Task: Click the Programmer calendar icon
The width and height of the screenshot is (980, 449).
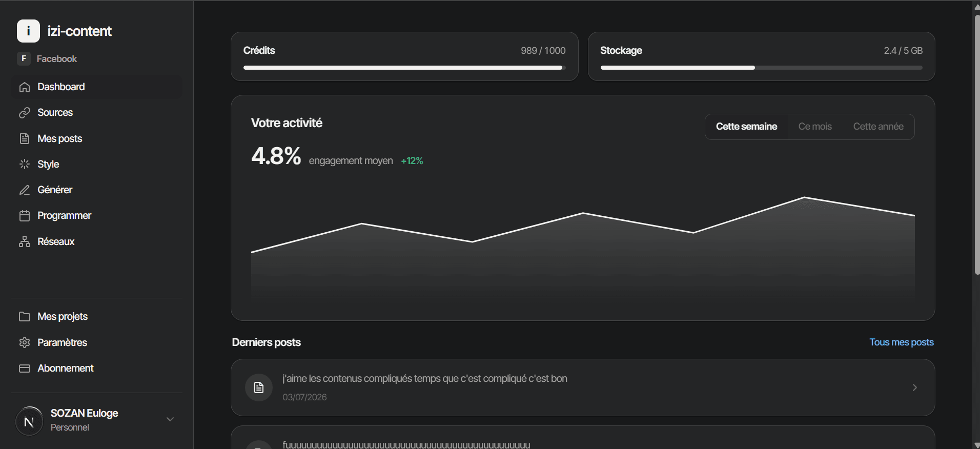Action: 25,216
